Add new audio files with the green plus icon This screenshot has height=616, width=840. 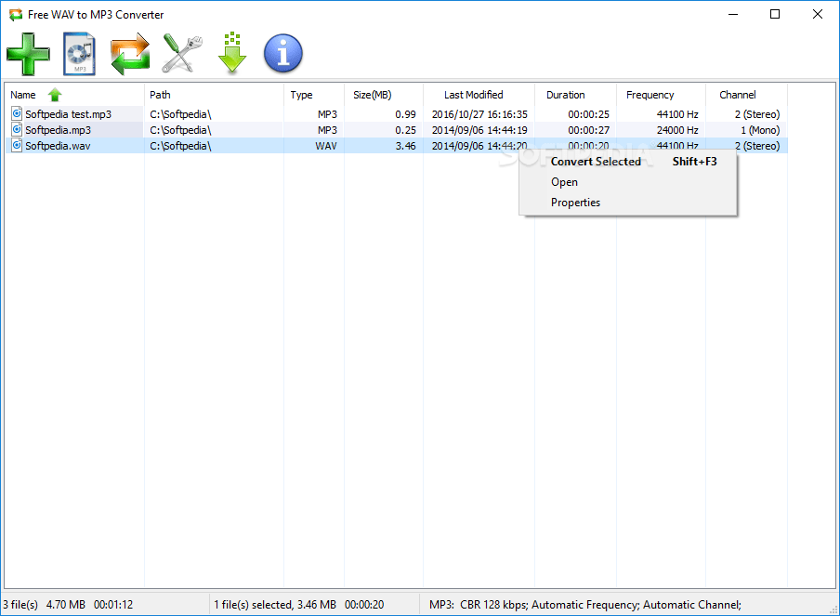pyautogui.click(x=28, y=53)
